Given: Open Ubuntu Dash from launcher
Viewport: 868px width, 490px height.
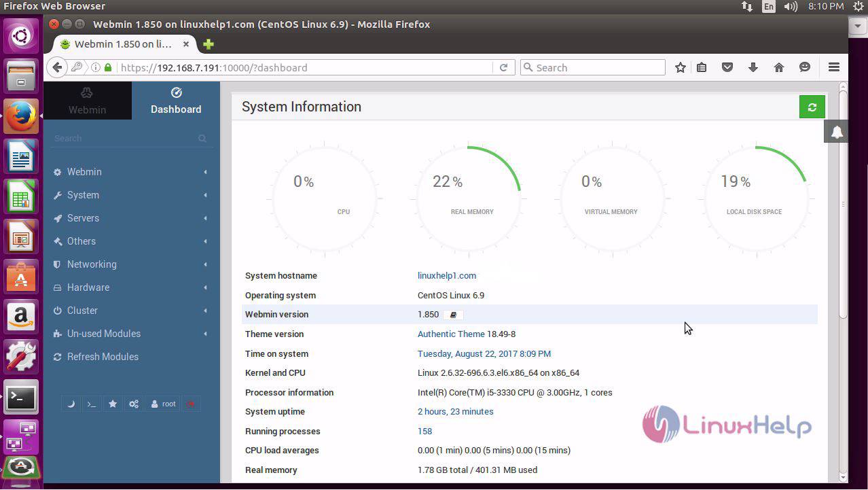Looking at the screenshot, I should (21, 35).
